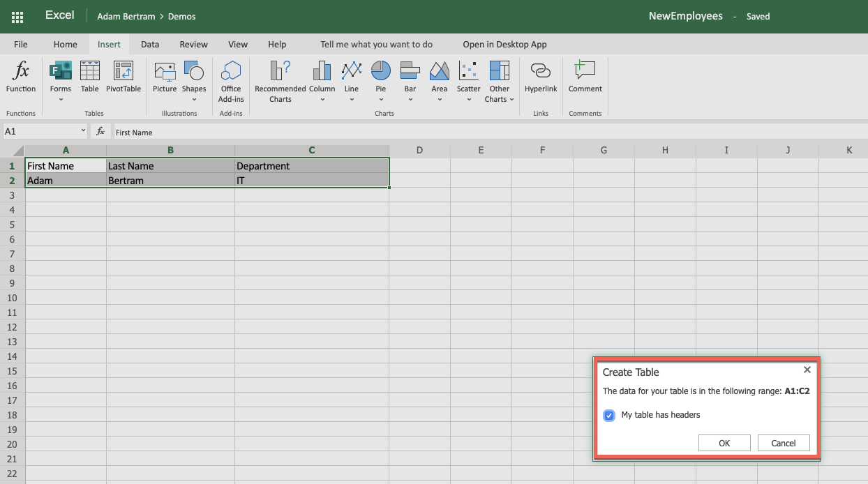Screen dimensions: 868x484
Task: Insert a Table from the ribbon
Action: (x=90, y=77)
